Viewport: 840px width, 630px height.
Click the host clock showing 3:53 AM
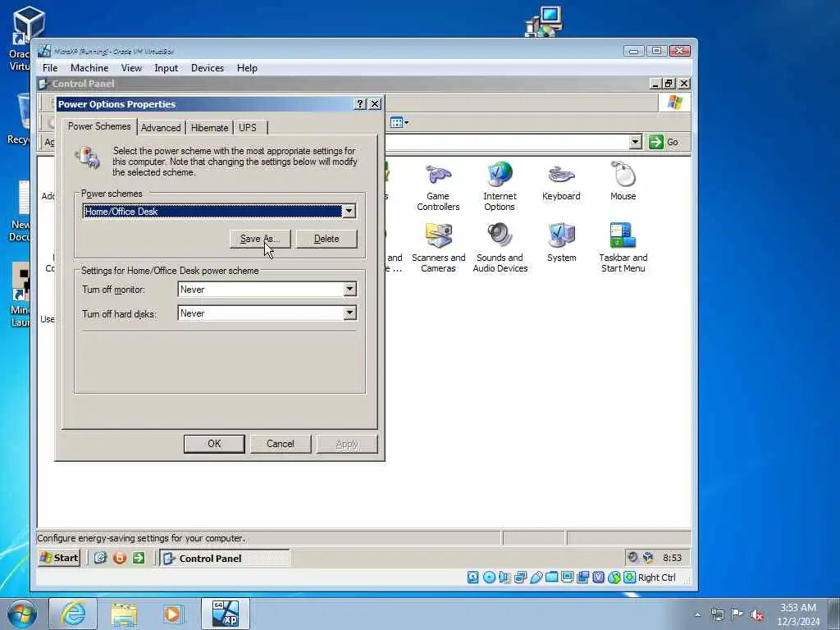click(x=798, y=608)
